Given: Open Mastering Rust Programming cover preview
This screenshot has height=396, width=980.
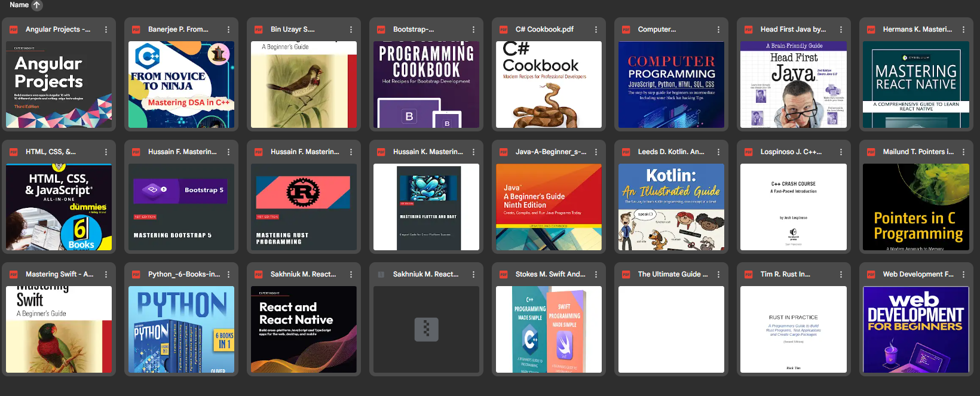Looking at the screenshot, I should pos(304,207).
